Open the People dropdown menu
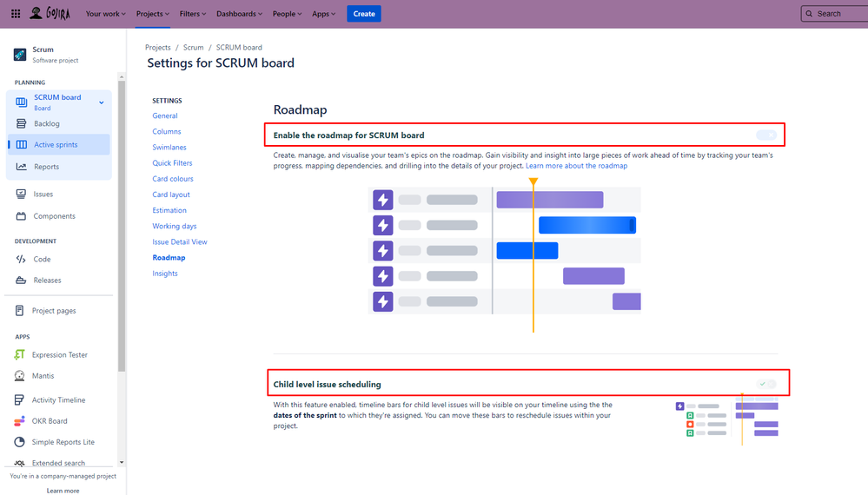Viewport: 868px width, 495px height. (287, 14)
